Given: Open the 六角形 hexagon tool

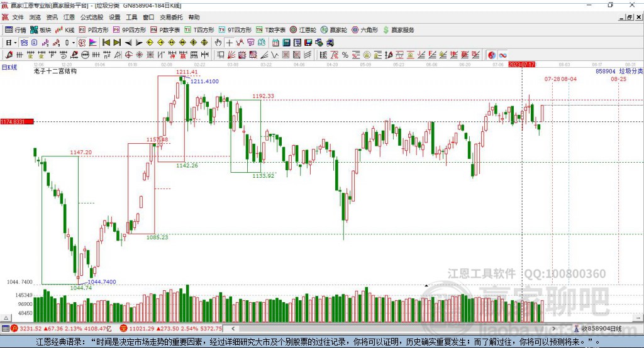Looking at the screenshot, I should coord(365,30).
